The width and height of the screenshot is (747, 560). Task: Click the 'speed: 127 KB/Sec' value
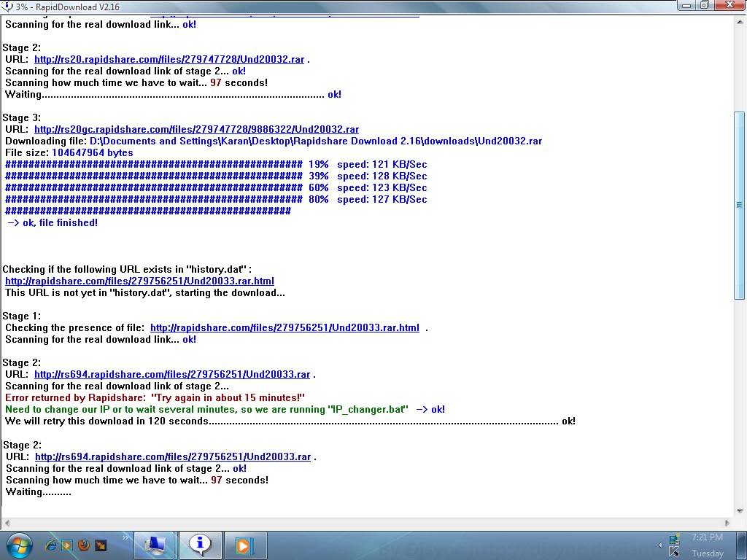[x=382, y=200]
